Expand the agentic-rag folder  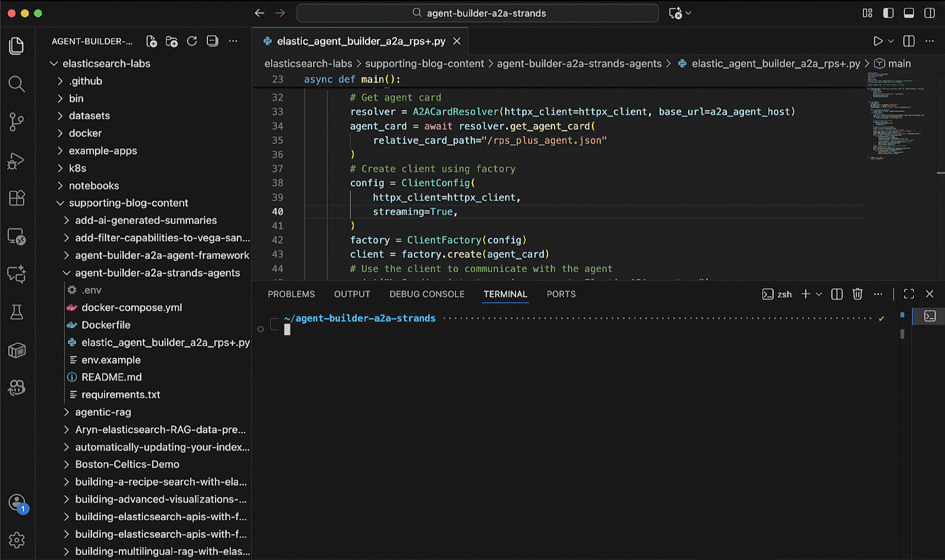[103, 412]
